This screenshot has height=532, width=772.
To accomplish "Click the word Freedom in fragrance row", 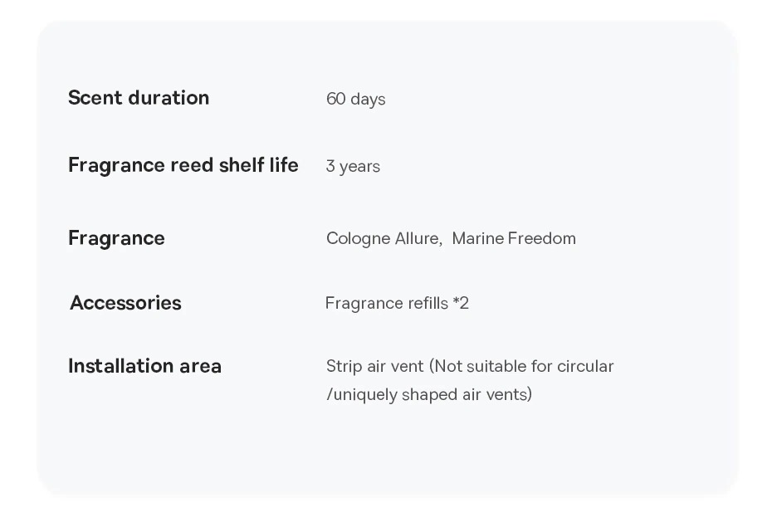I will 541,238.
